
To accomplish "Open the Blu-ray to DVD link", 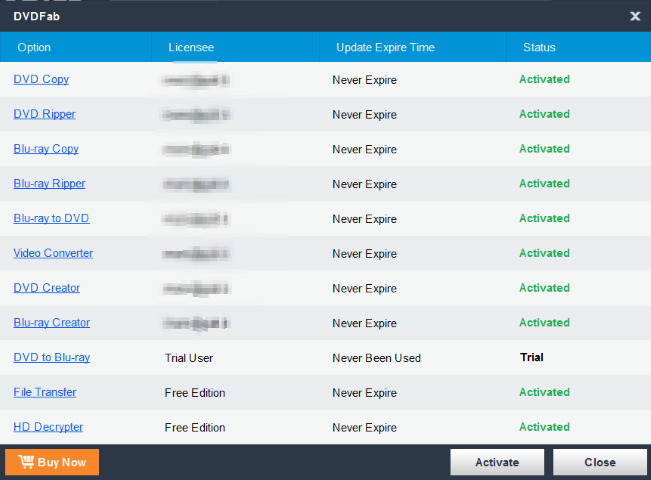I will (x=51, y=218).
